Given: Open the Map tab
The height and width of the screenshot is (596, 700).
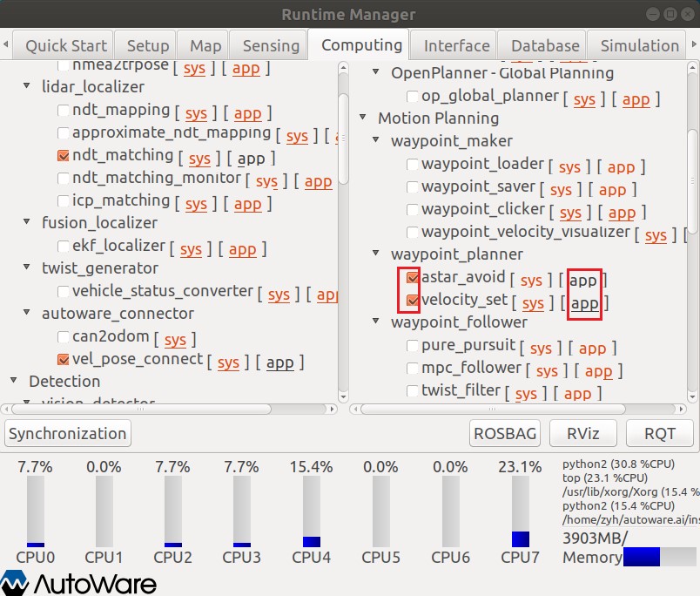Looking at the screenshot, I should click(205, 45).
